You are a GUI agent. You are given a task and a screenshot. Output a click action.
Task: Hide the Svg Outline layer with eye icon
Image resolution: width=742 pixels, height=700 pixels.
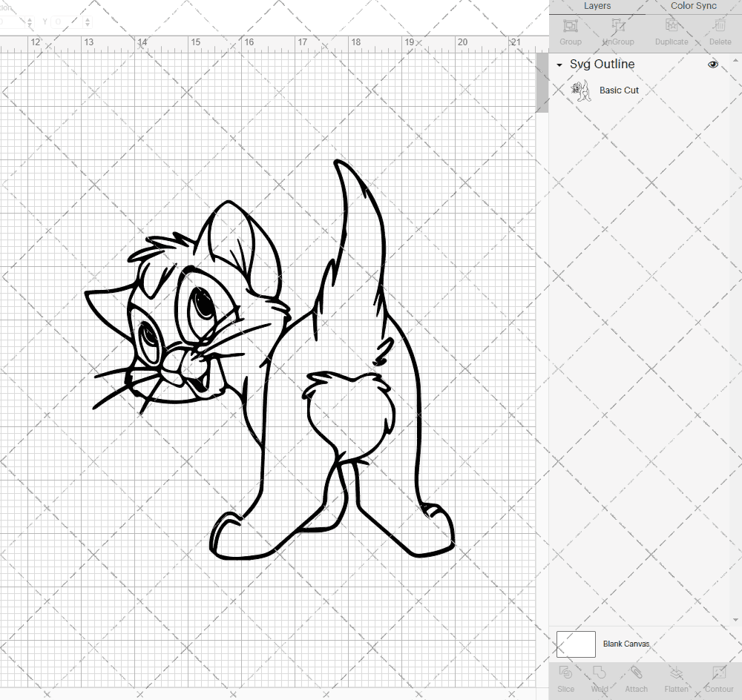pos(712,65)
